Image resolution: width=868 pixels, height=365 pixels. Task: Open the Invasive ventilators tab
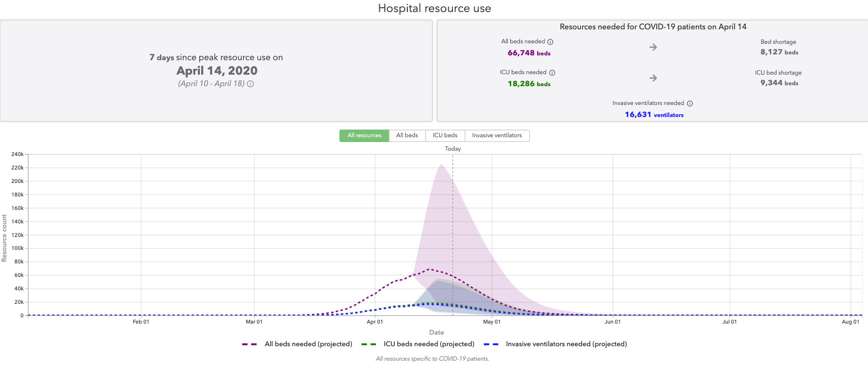[497, 136]
